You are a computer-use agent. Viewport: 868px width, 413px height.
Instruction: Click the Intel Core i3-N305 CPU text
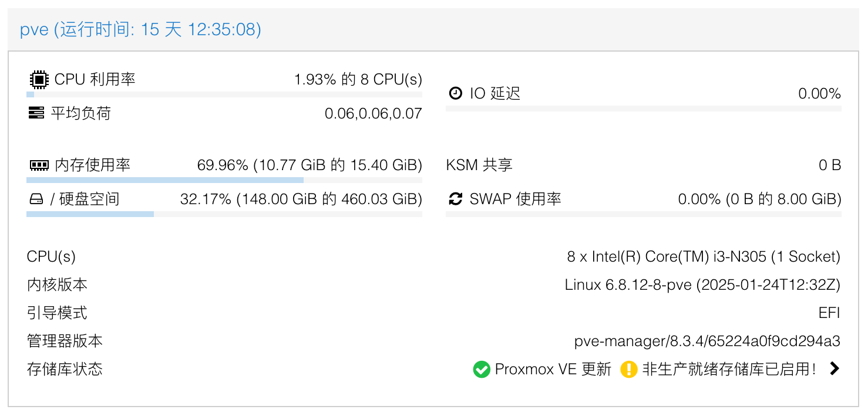pyautogui.click(x=704, y=256)
